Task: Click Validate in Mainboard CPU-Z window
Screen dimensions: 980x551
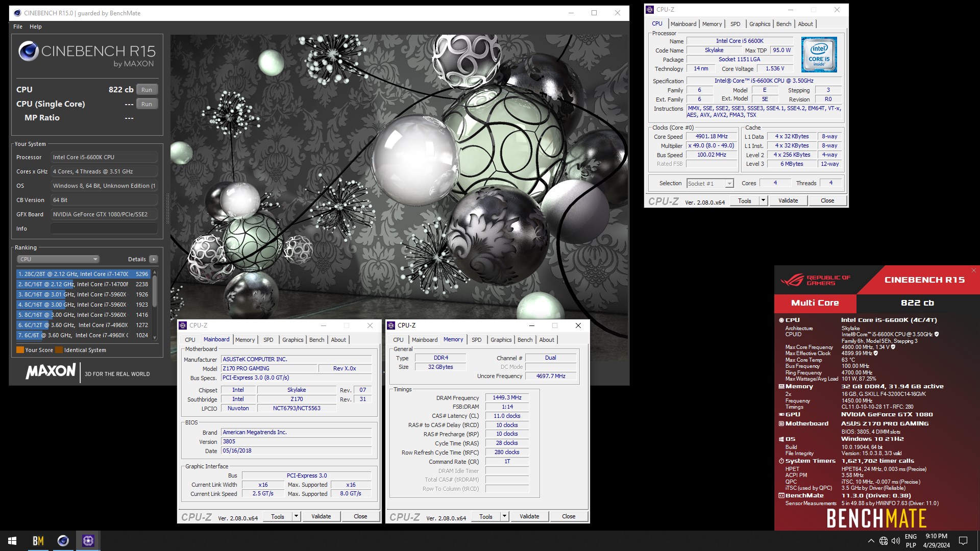Action: (x=321, y=516)
